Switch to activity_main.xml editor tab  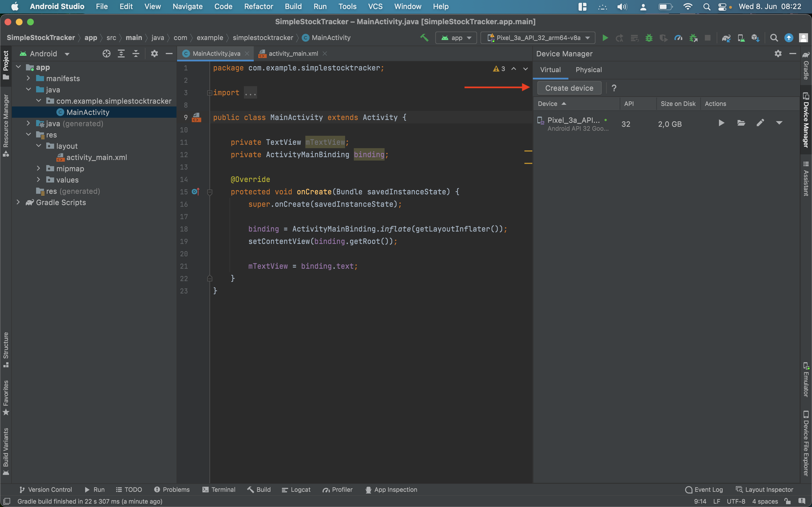293,54
